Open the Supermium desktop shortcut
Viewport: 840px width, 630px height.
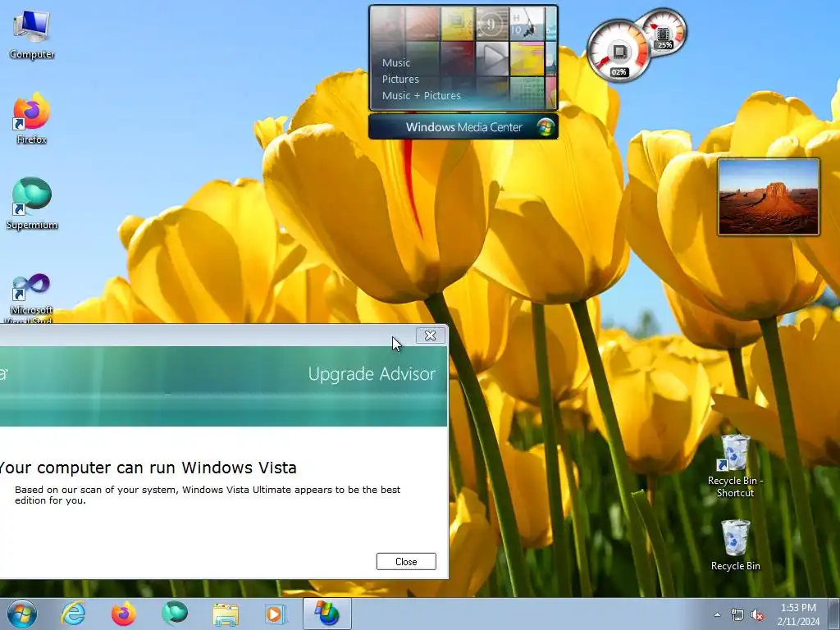[x=32, y=204]
